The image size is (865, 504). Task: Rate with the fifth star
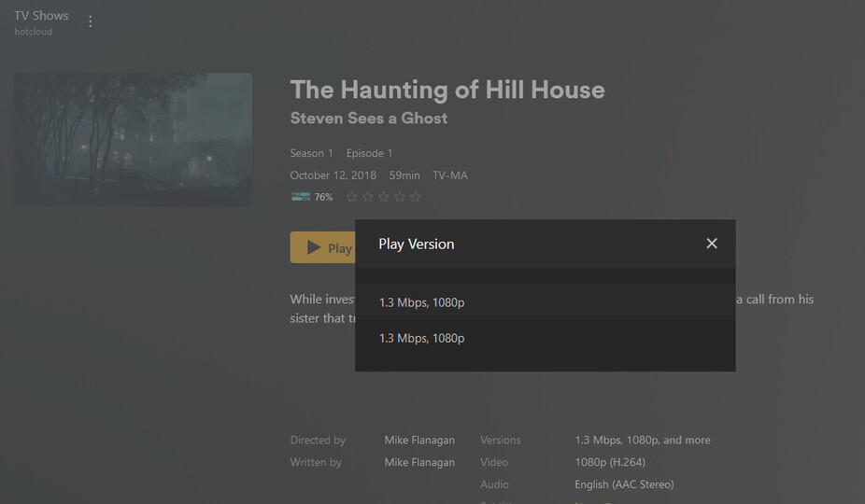[x=416, y=196]
